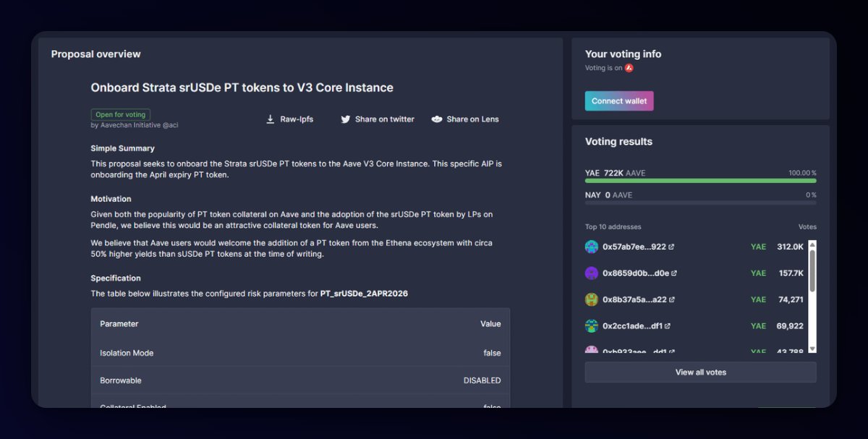The image size is (868, 439).
Task: Open address 0x8659d0b...d0e
Action: click(x=636, y=273)
